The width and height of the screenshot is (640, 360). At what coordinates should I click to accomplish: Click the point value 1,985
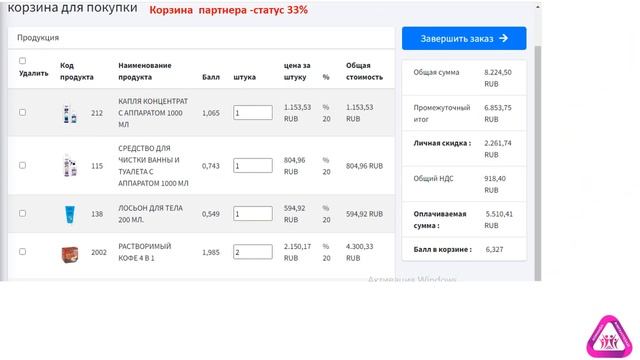click(211, 252)
